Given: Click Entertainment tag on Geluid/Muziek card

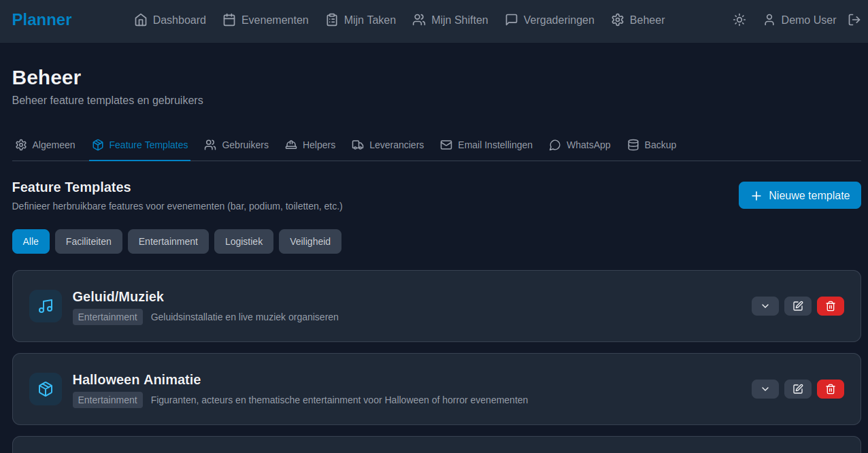Looking at the screenshot, I should click(107, 317).
